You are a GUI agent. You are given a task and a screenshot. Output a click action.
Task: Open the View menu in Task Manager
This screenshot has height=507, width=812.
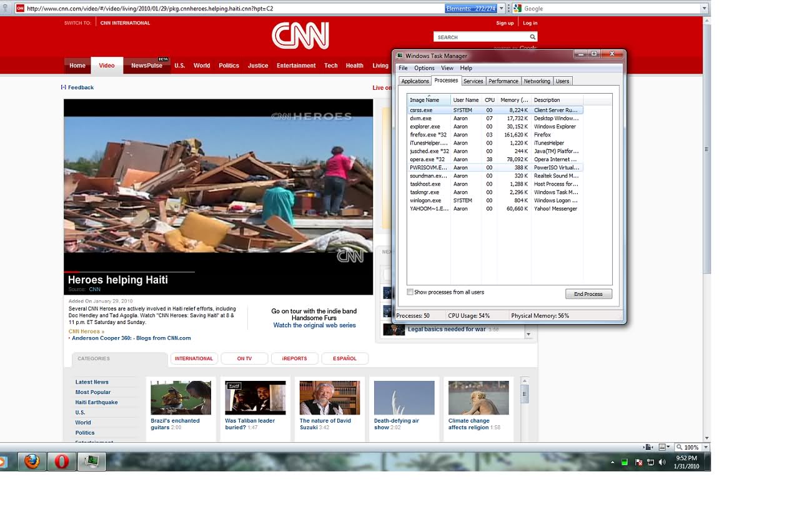click(447, 68)
